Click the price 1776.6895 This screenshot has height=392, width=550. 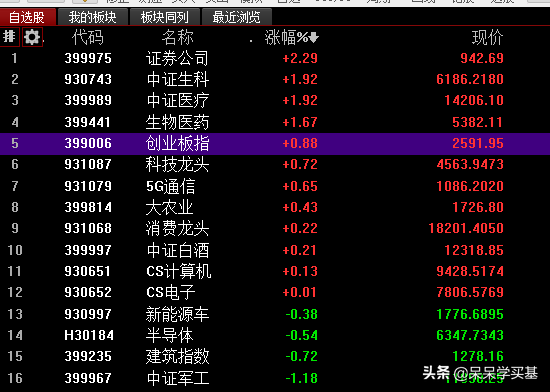[470, 314]
